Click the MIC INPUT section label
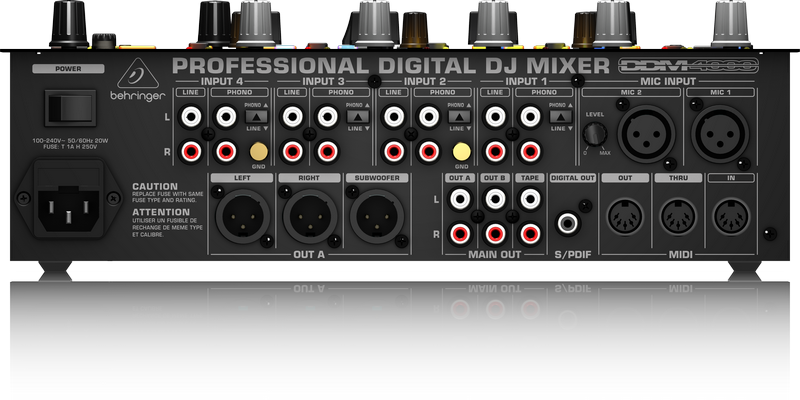 [668, 81]
